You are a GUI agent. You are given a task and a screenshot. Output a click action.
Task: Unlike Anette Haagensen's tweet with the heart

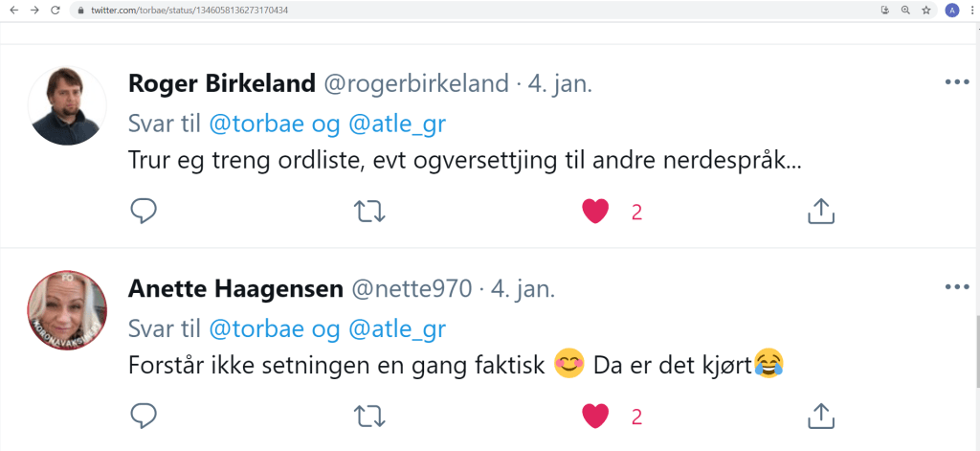tap(595, 415)
